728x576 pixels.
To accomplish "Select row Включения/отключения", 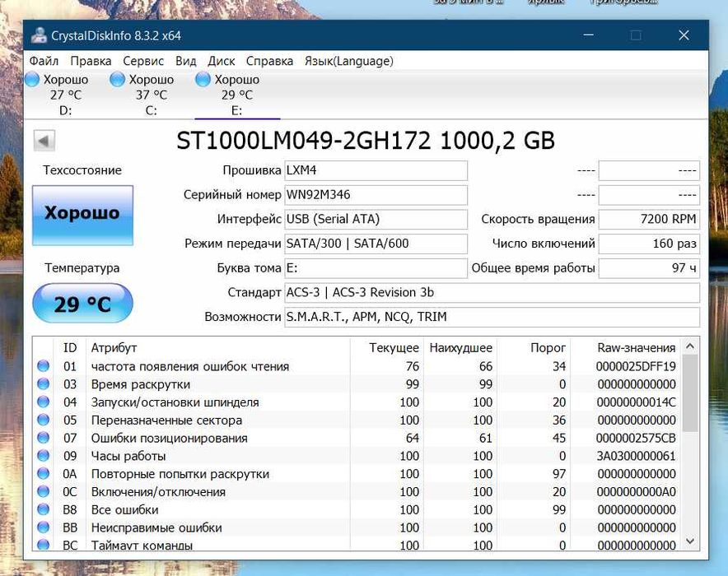I will click(x=357, y=491).
